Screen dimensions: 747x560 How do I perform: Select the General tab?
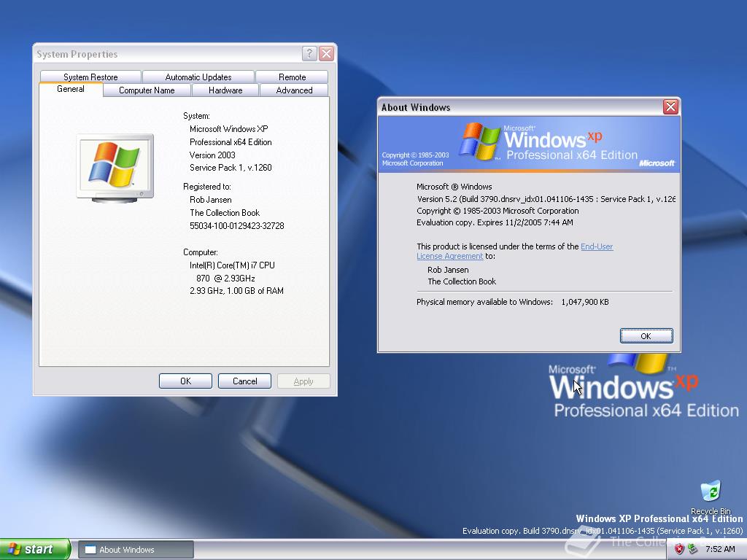tap(71, 89)
